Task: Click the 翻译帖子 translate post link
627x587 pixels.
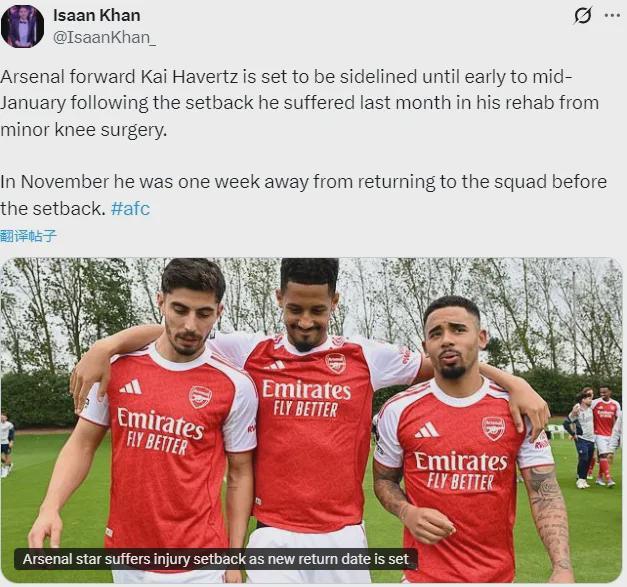Action: pos(29,236)
